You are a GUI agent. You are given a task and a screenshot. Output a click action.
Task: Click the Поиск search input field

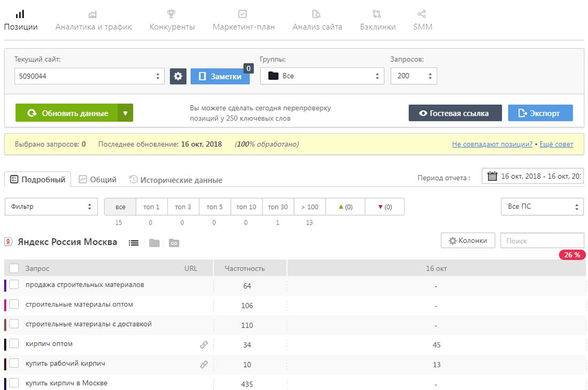coord(541,241)
